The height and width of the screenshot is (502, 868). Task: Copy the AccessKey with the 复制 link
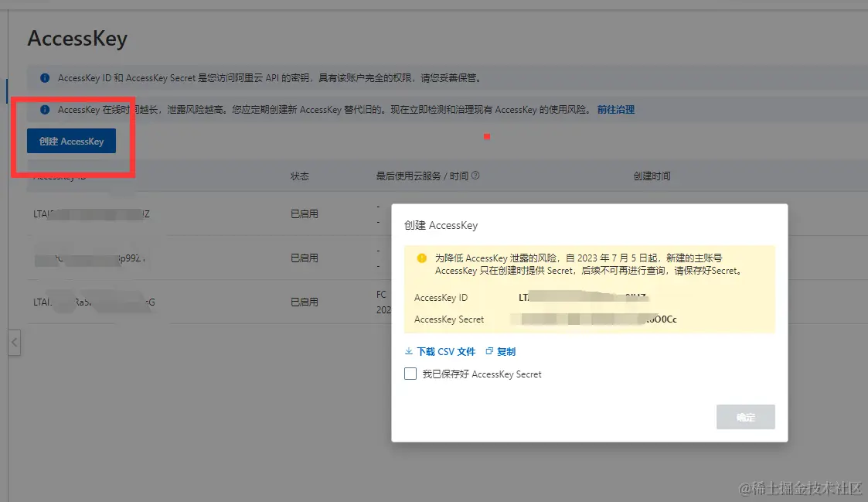coord(506,351)
